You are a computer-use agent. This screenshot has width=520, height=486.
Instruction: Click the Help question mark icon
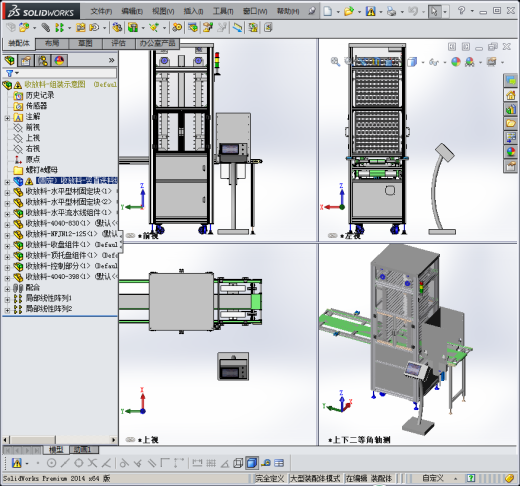point(461,11)
